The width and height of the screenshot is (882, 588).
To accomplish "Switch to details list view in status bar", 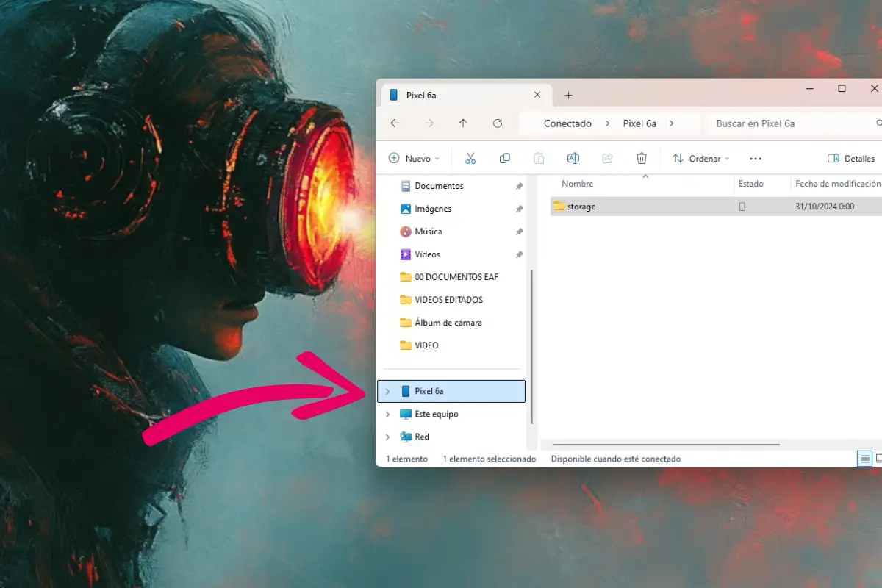I will point(865,459).
